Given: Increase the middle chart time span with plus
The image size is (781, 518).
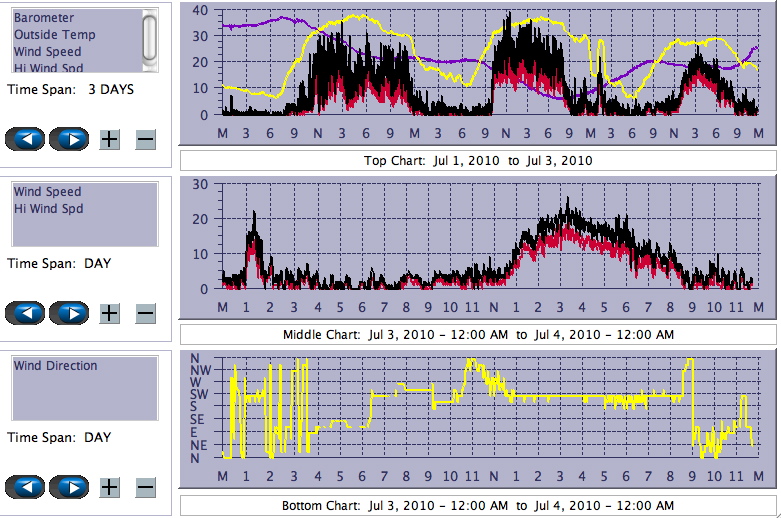Looking at the screenshot, I should click(x=109, y=313).
